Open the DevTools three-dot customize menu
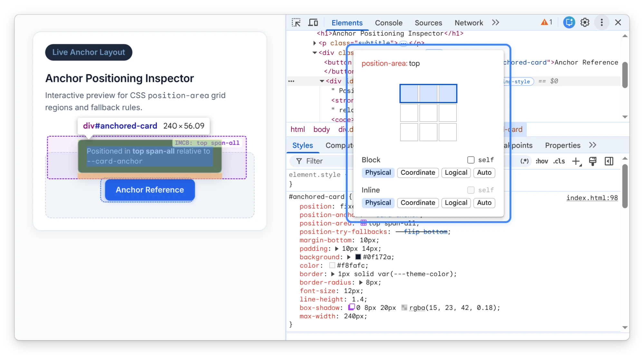The image size is (644, 355). point(601,22)
